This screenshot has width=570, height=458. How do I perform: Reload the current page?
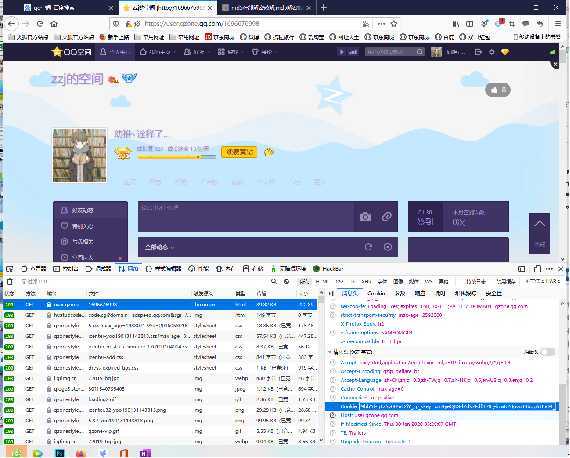pyautogui.click(x=40, y=24)
